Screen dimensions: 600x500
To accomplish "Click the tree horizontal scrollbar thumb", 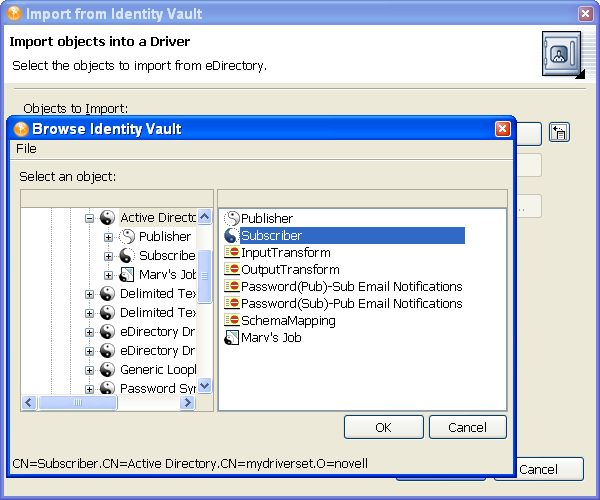I will [78, 402].
